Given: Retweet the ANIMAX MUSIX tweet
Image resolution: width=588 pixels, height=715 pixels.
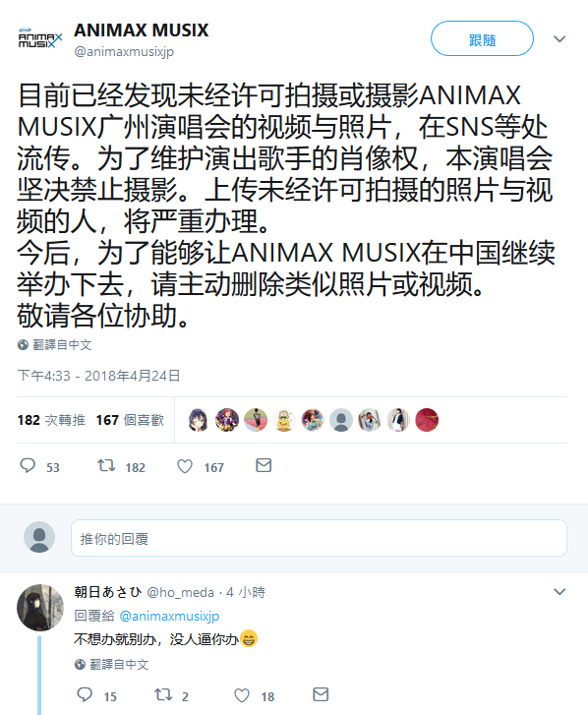Looking at the screenshot, I should 106,465.
